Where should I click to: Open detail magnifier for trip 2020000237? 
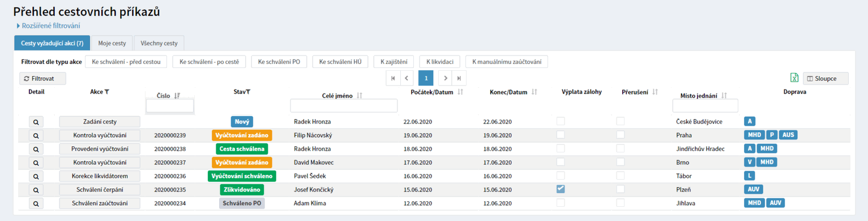36,163
